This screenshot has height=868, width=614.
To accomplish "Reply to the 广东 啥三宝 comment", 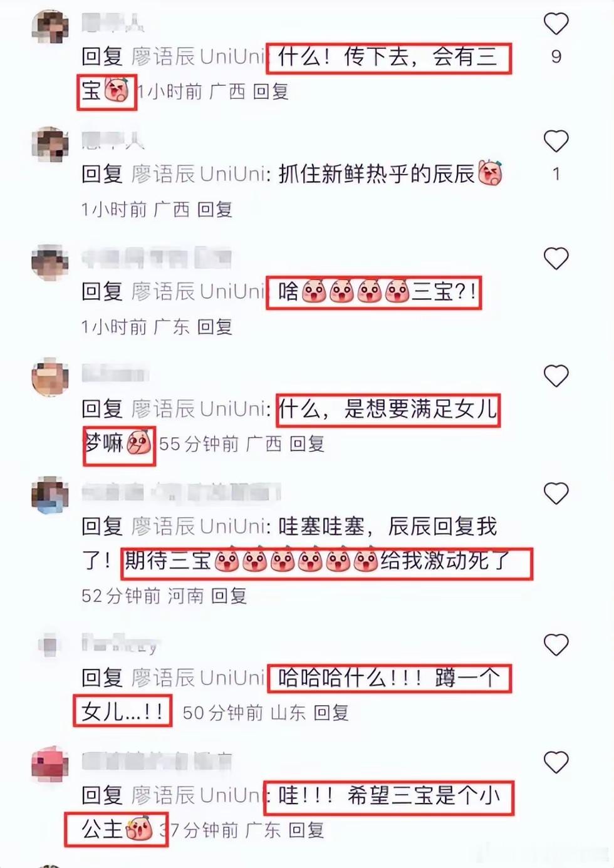I will click(215, 327).
